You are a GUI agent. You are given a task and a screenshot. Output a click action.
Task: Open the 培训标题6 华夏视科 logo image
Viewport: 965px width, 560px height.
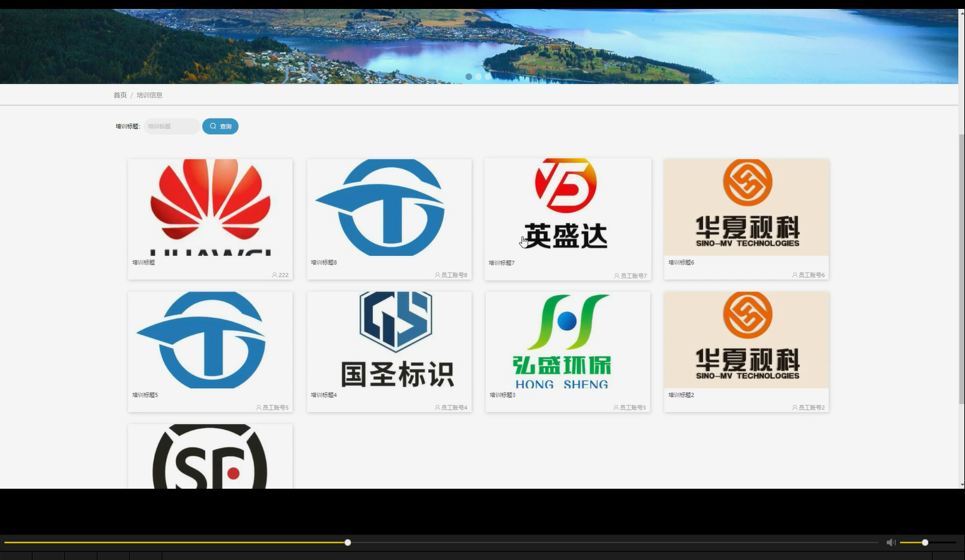coord(747,207)
